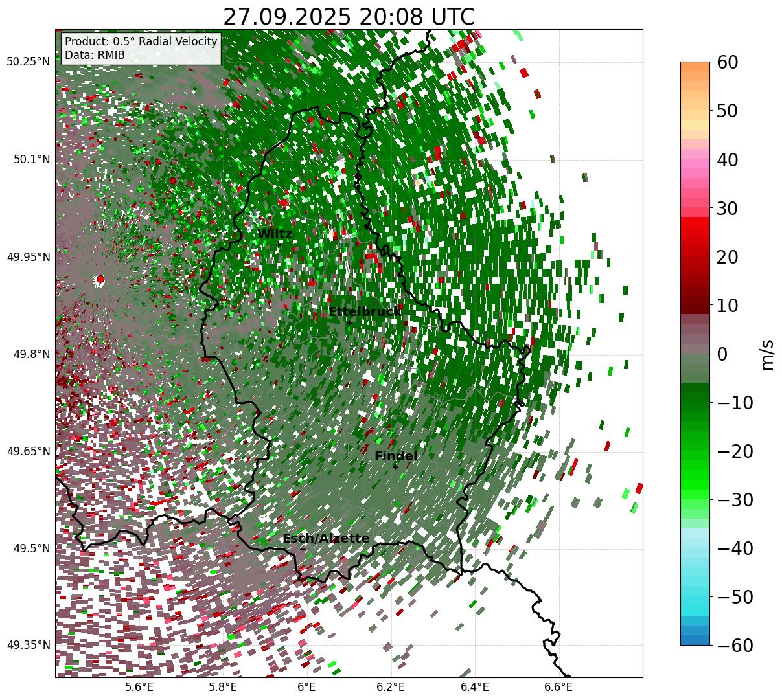This screenshot has height=700, width=782.
Task: Click the plot title '27.09.2025 20:08 UTC'
Action: click(349, 16)
